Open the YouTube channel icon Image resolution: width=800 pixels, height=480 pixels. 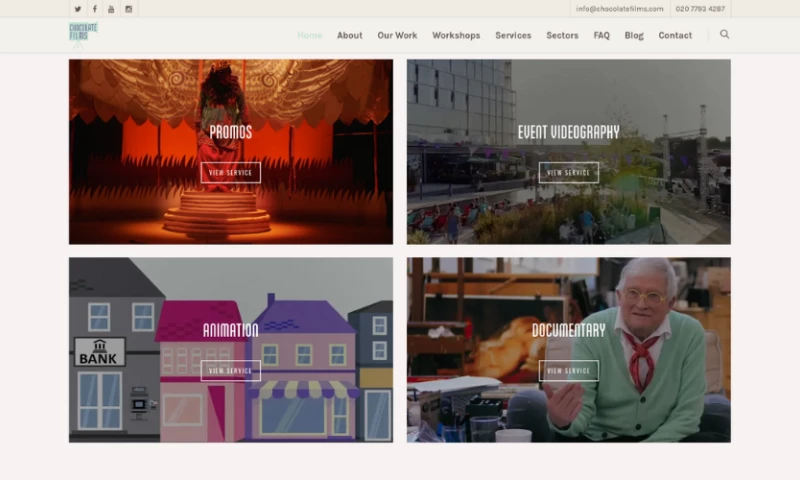click(x=111, y=9)
